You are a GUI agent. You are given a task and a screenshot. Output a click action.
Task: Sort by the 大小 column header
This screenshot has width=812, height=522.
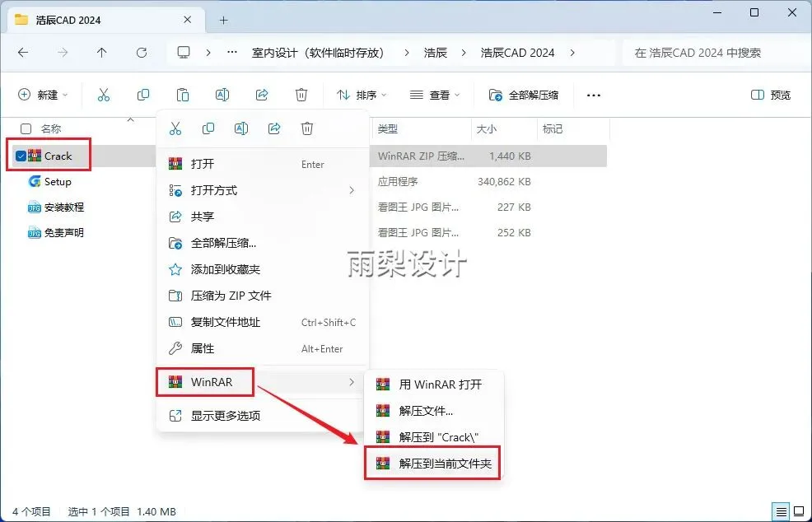tap(504, 129)
